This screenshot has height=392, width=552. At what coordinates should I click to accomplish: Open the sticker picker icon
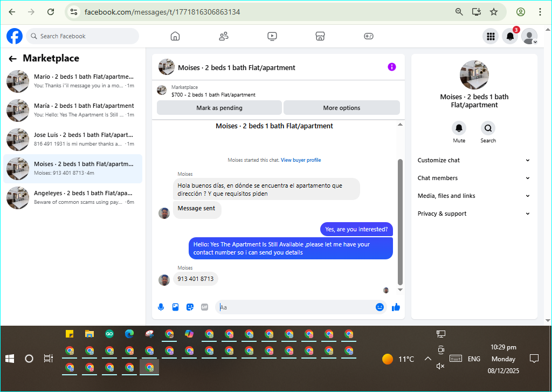[x=190, y=307]
